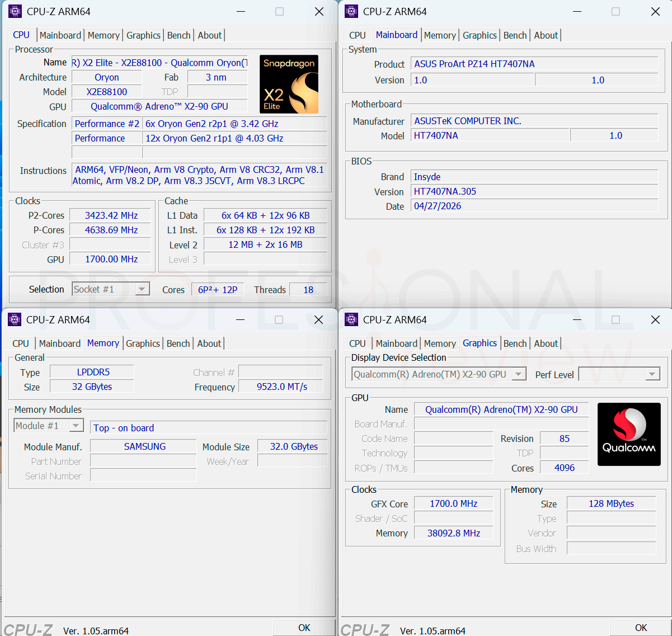Close the window showing the Memory tab

318,319
